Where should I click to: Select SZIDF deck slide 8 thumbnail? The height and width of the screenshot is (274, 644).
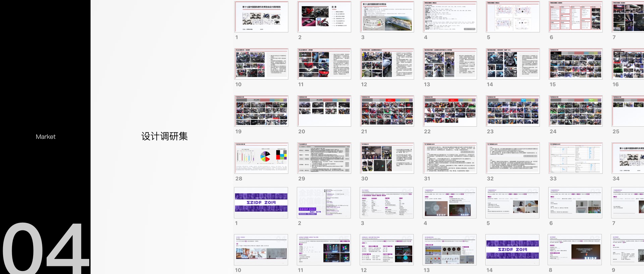(x=575, y=250)
